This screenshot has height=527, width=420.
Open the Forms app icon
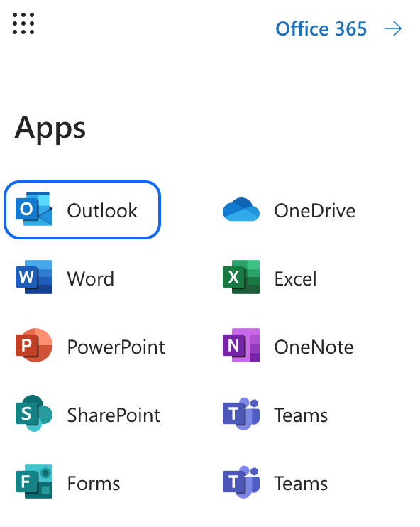tap(34, 482)
